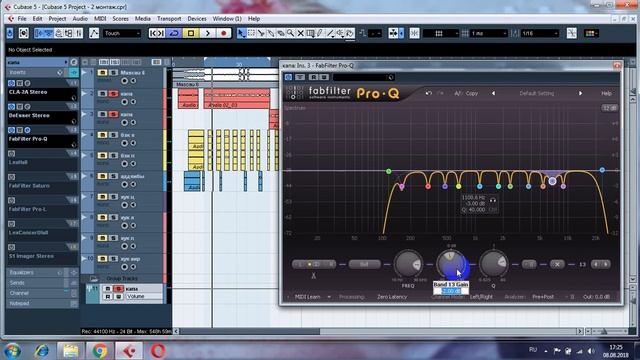This screenshot has width=640, height=360.
Task: Select the Play speaker tool
Action: pos(340,33)
